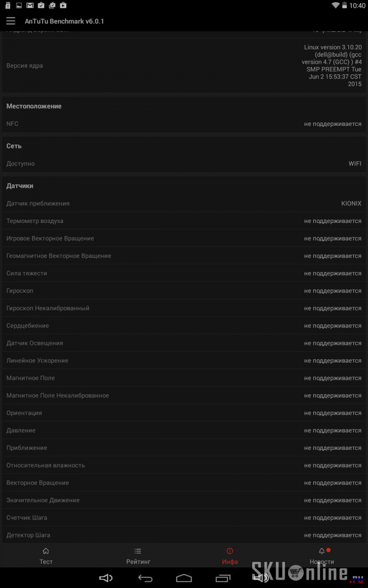Tap the volume up icon
Screen dimensions: 368x588
click(263, 578)
